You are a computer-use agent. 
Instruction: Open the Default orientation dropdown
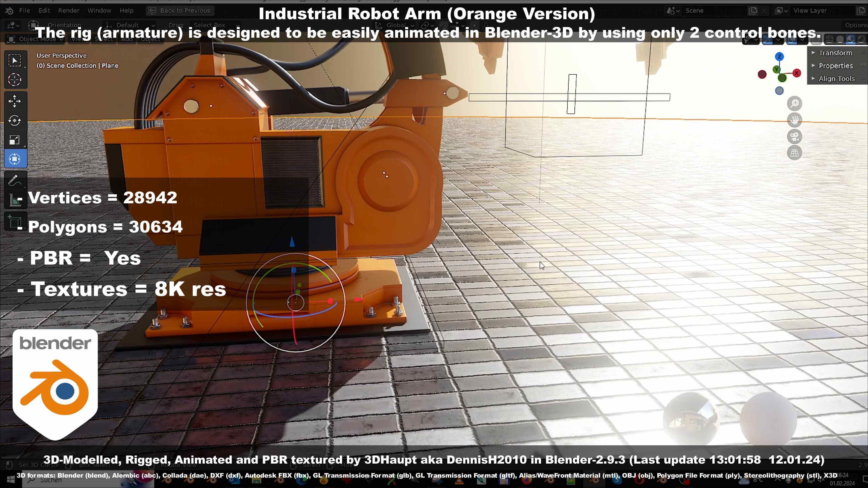click(129, 25)
